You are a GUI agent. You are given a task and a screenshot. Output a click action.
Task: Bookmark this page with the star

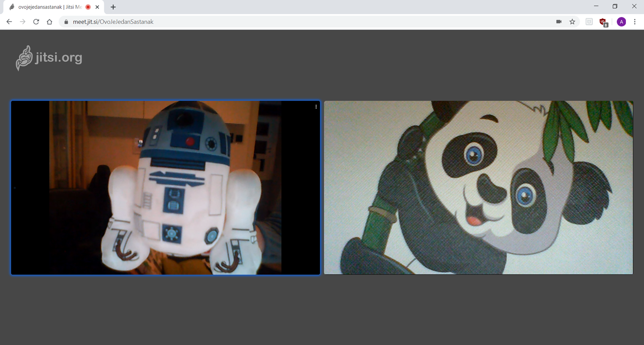[x=572, y=22]
